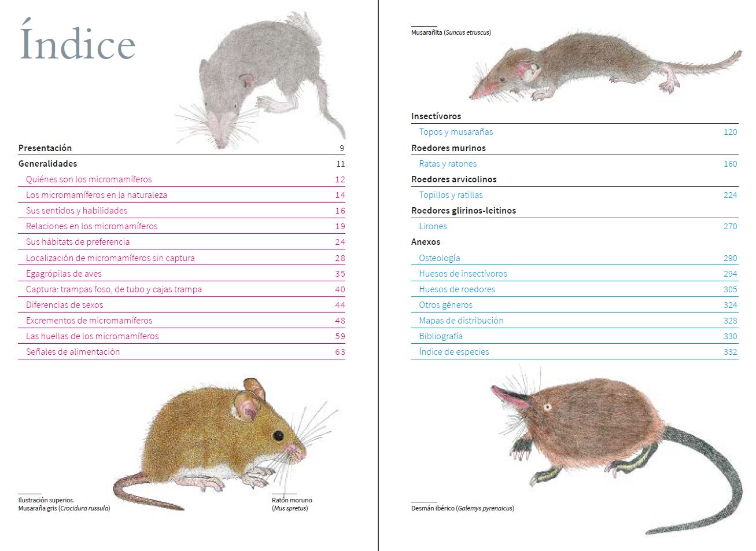The image size is (756, 551).
Task: Open the 'Lirones' entry
Action: (433, 226)
